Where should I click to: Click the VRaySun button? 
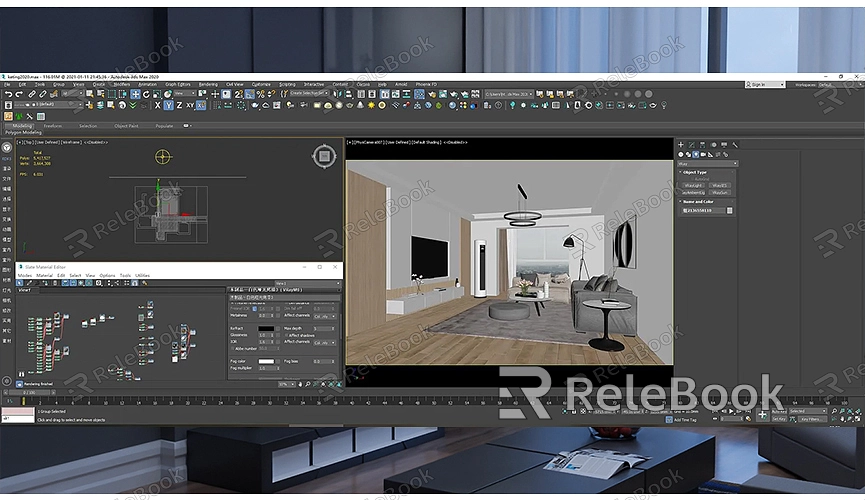tap(720, 193)
